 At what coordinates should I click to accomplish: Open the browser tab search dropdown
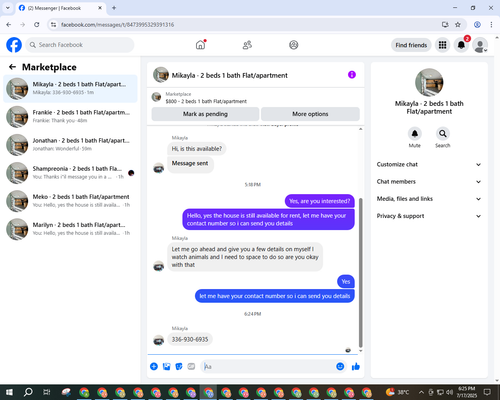click(8, 8)
